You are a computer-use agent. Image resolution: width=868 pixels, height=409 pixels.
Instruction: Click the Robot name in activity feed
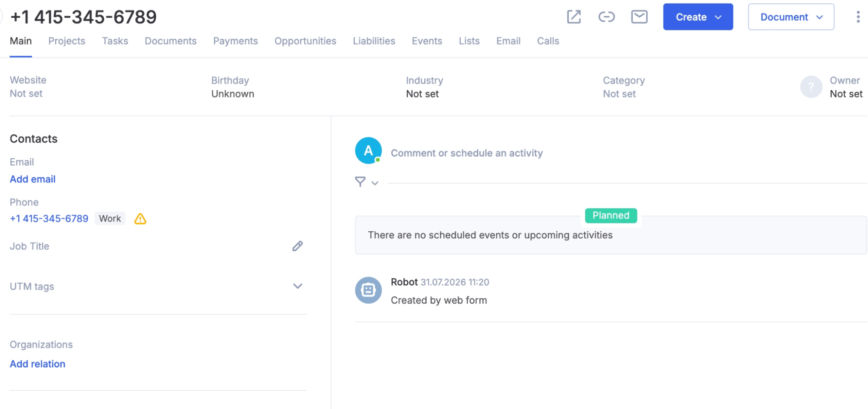[x=404, y=282]
